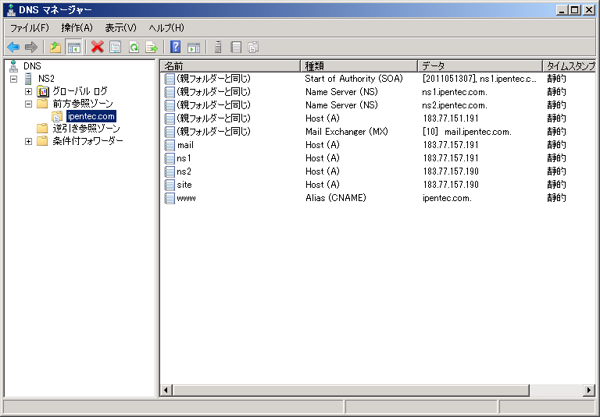Screen dimensions: 600x417
Task: Click the Export list toolbar icon
Action: click(x=152, y=47)
